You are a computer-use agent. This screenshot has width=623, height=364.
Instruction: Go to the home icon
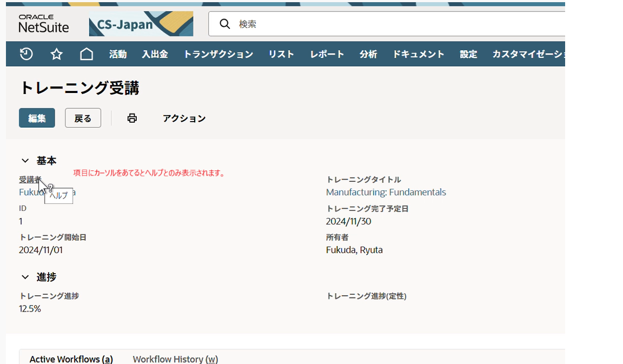86,54
